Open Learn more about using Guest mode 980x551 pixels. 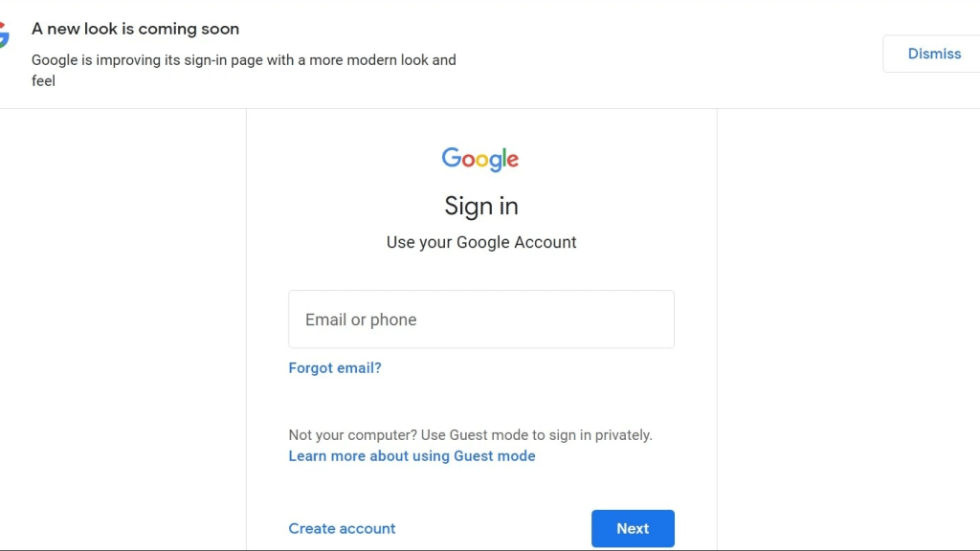(412, 456)
